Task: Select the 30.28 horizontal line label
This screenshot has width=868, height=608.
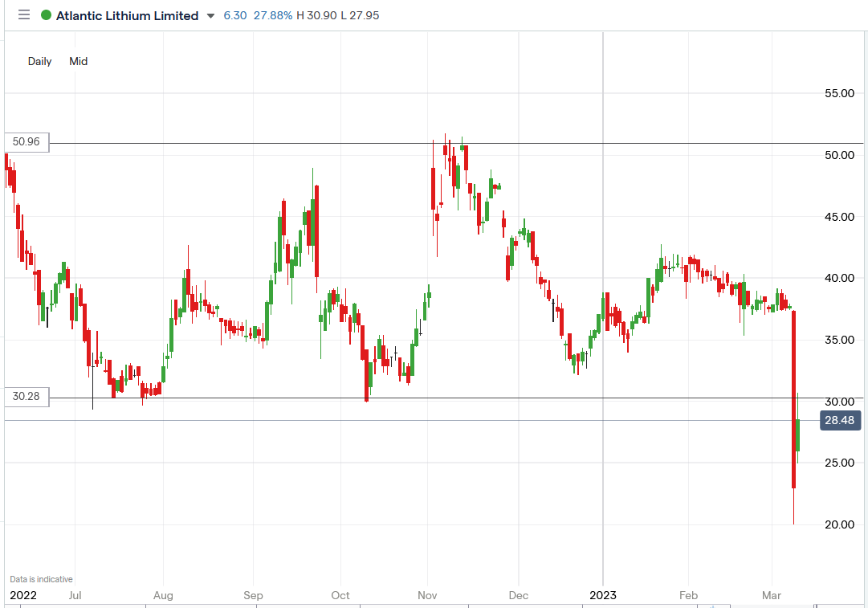Action: (26, 397)
